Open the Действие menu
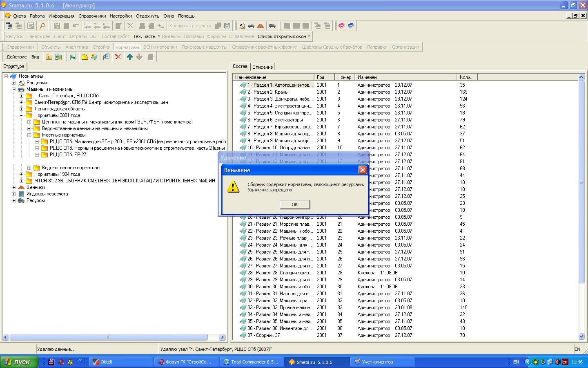Screen dimensions: 588x368 [16, 57]
